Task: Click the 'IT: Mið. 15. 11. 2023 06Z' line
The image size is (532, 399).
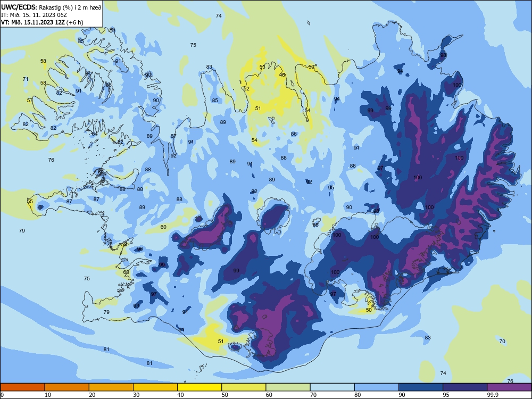Action: coord(34,15)
